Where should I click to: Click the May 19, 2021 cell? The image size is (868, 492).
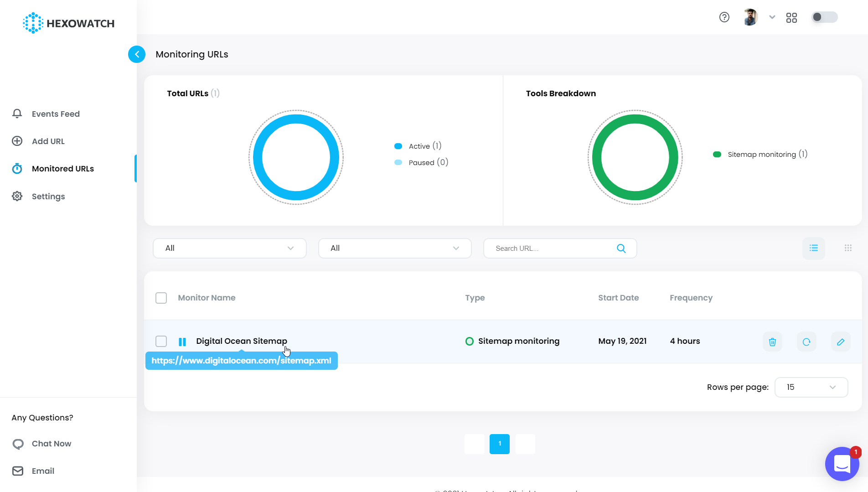click(622, 341)
